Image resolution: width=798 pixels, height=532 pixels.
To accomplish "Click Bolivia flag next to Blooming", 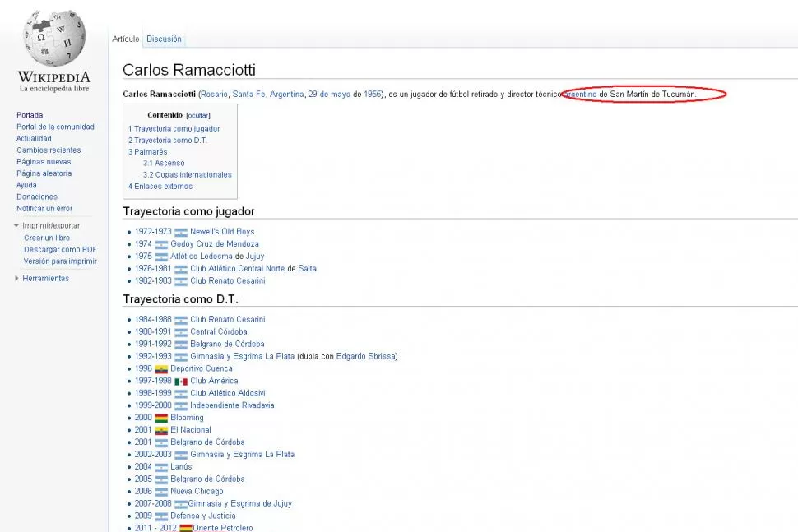I will point(161,418).
